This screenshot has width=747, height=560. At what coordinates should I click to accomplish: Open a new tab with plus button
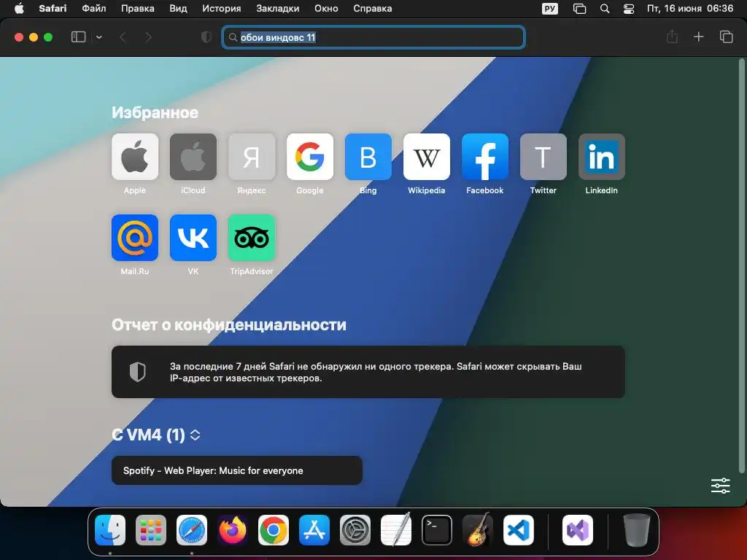click(698, 36)
